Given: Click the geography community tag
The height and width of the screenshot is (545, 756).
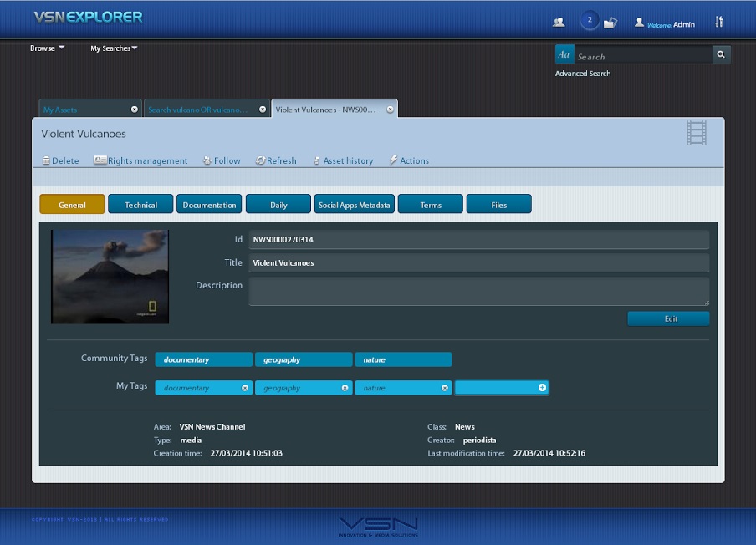Looking at the screenshot, I should [x=304, y=359].
